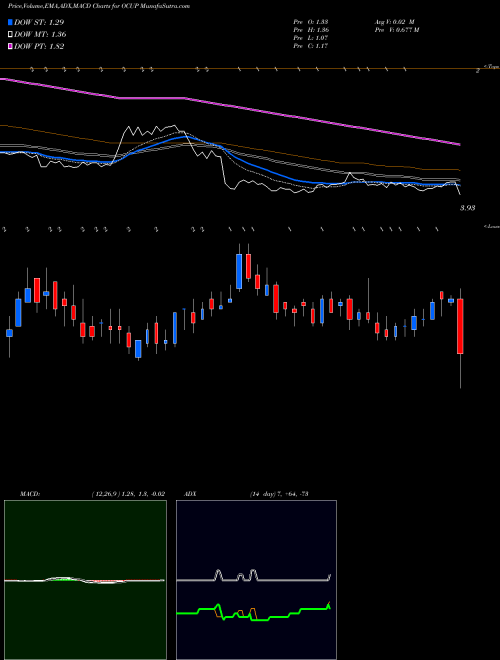Click the 'Pre L: 1.07' low value

[311, 38]
